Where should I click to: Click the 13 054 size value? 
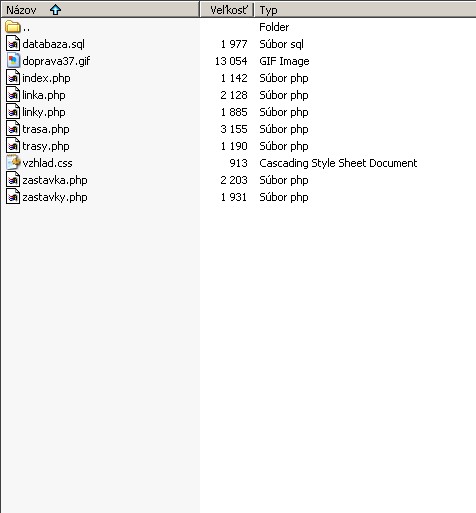(231, 61)
